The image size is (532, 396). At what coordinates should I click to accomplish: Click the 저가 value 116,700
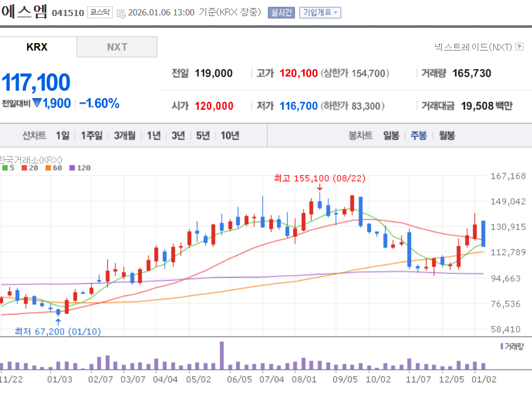(x=299, y=106)
